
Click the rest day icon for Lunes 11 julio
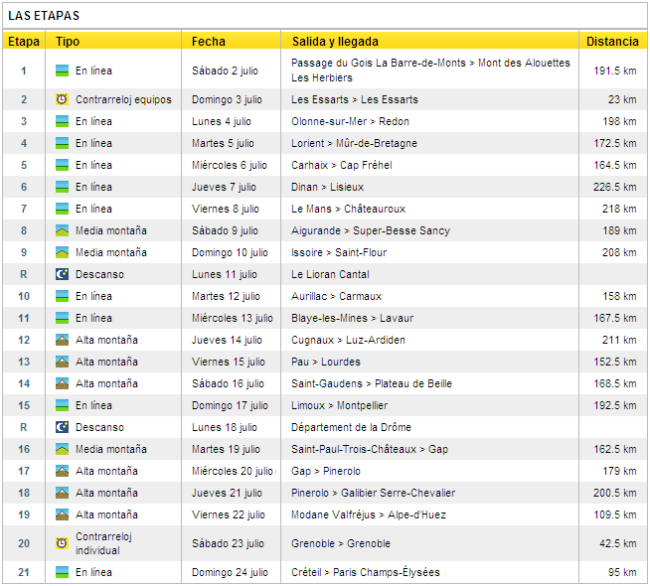point(62,275)
